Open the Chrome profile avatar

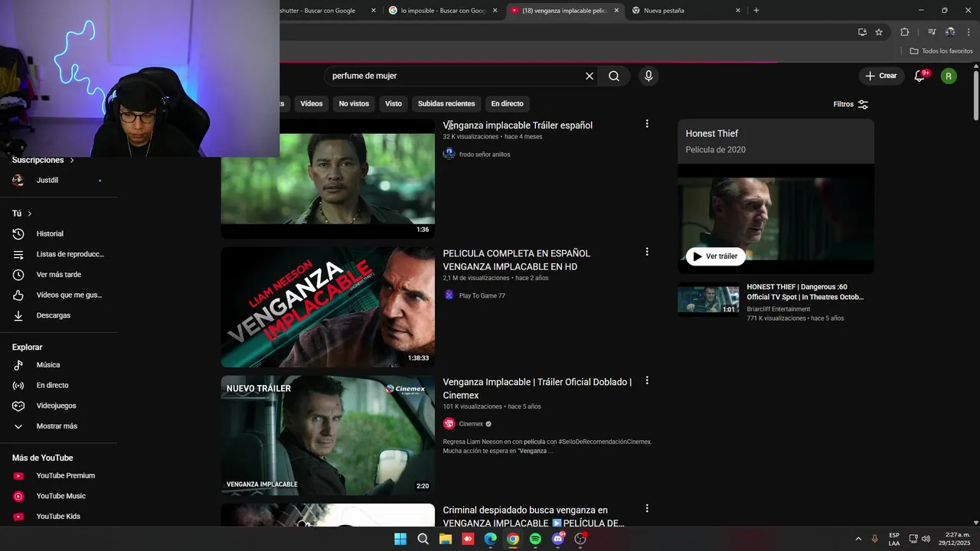(950, 32)
